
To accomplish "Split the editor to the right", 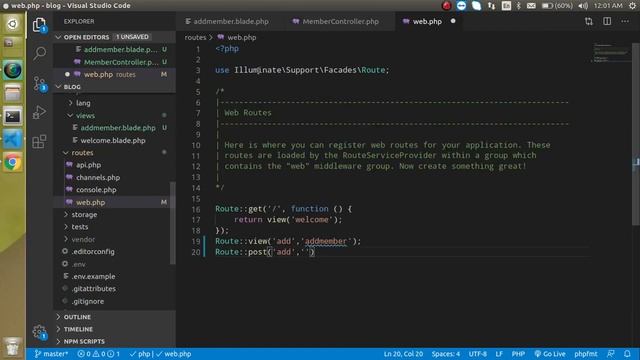I will tap(607, 21).
